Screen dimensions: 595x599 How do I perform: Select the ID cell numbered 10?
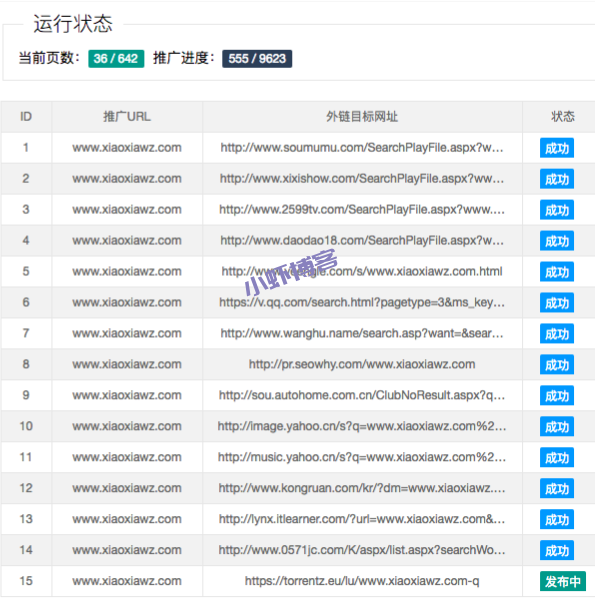pyautogui.click(x=26, y=426)
